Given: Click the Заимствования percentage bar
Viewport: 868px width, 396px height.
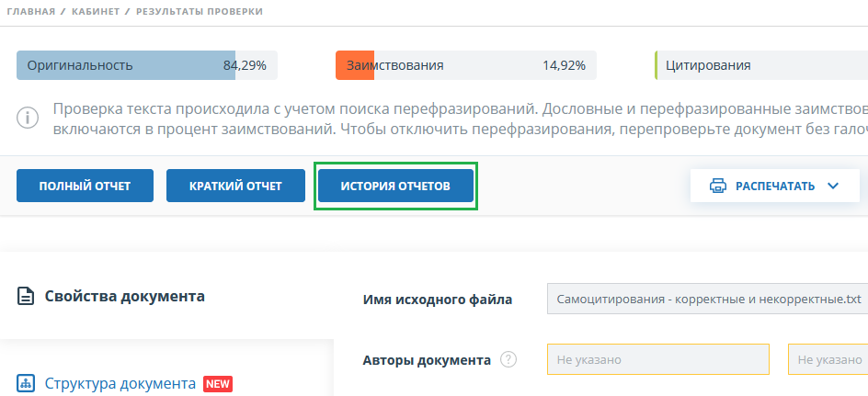Looking at the screenshot, I should tap(465, 65).
